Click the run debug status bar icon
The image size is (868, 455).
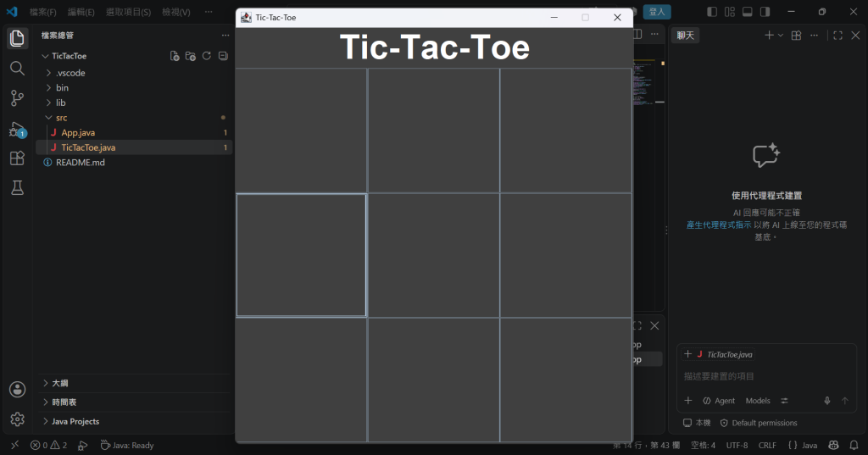pos(83,445)
